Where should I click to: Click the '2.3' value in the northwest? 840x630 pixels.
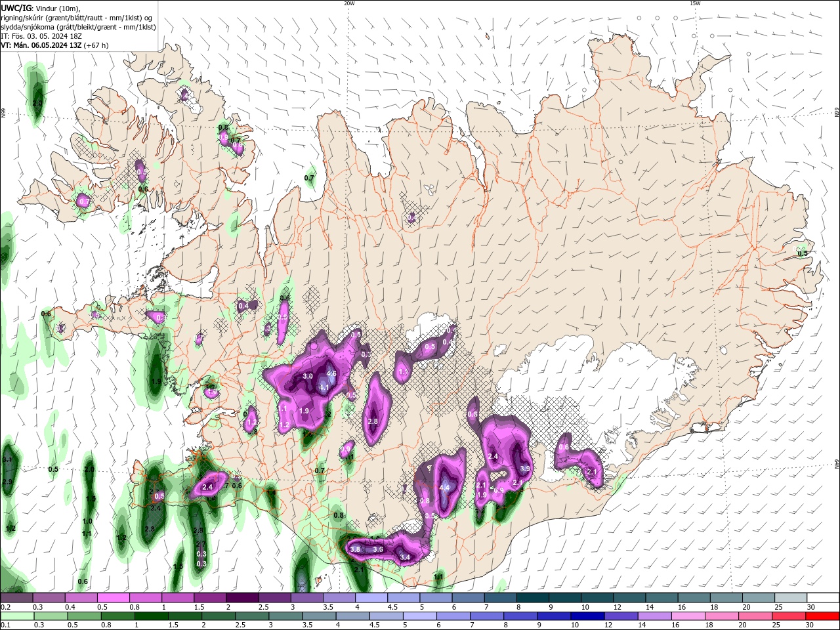click(37, 103)
